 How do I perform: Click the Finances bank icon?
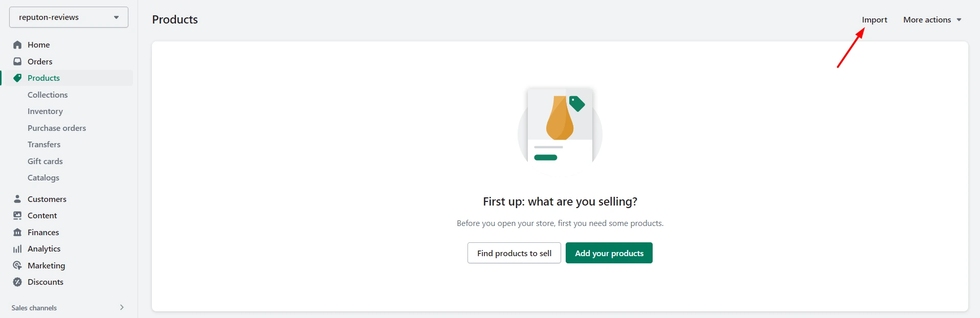(17, 233)
